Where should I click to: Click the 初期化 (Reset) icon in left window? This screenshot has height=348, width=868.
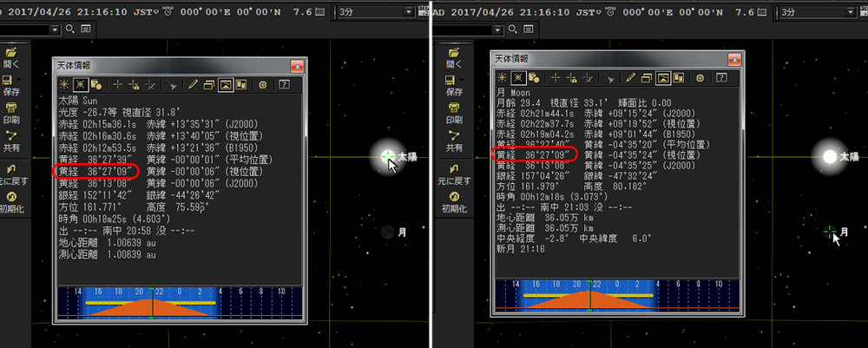pos(11,203)
